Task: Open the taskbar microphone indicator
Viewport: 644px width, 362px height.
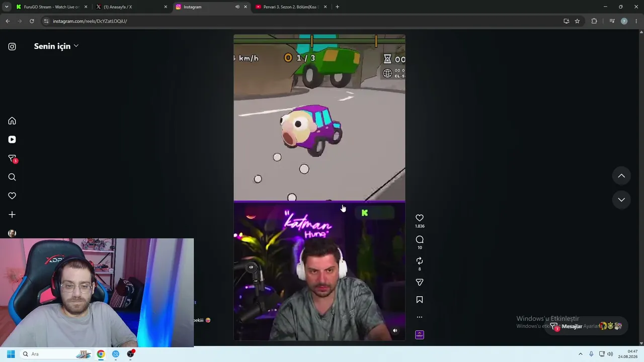Action: click(591, 354)
